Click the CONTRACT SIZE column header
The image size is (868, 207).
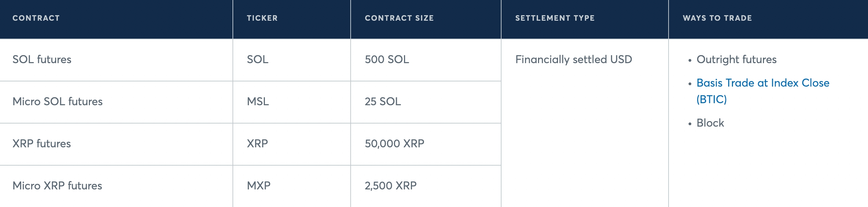399,18
